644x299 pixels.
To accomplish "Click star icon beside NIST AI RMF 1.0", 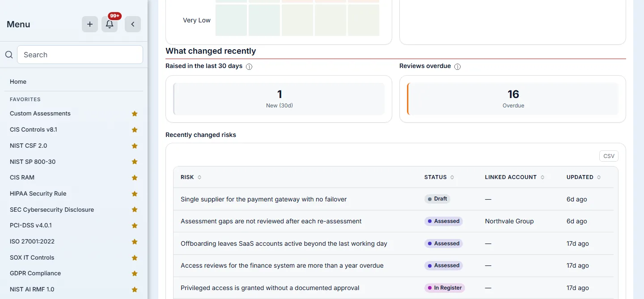I will [x=135, y=290].
